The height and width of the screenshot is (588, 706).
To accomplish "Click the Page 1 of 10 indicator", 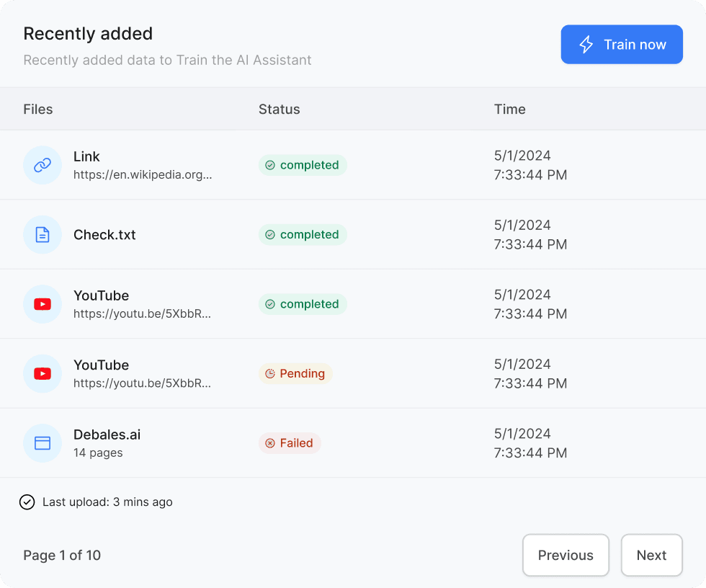I will [62, 555].
